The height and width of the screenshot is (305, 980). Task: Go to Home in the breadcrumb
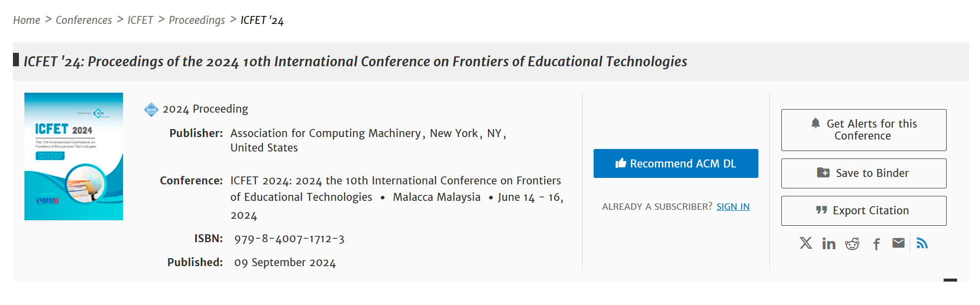click(27, 20)
